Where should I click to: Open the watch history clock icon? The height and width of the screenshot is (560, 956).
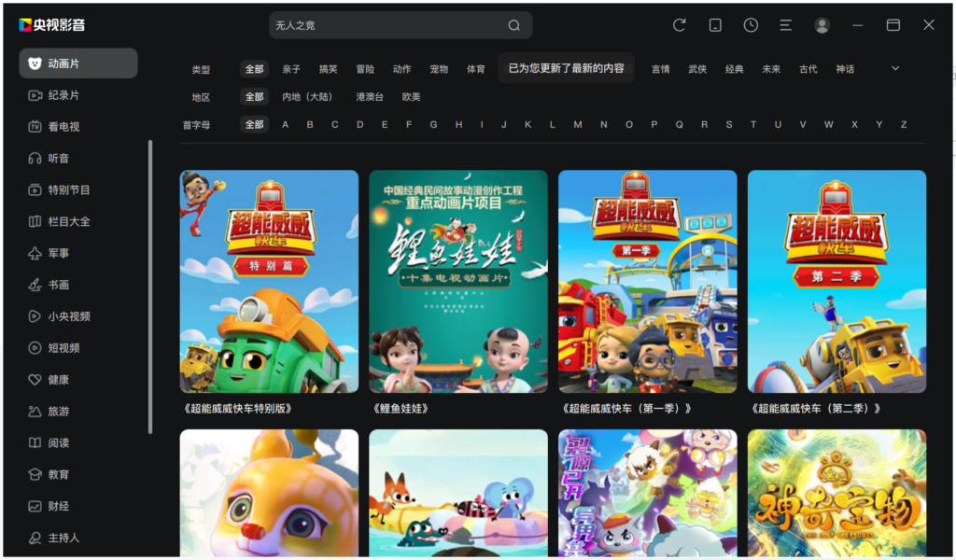click(751, 25)
